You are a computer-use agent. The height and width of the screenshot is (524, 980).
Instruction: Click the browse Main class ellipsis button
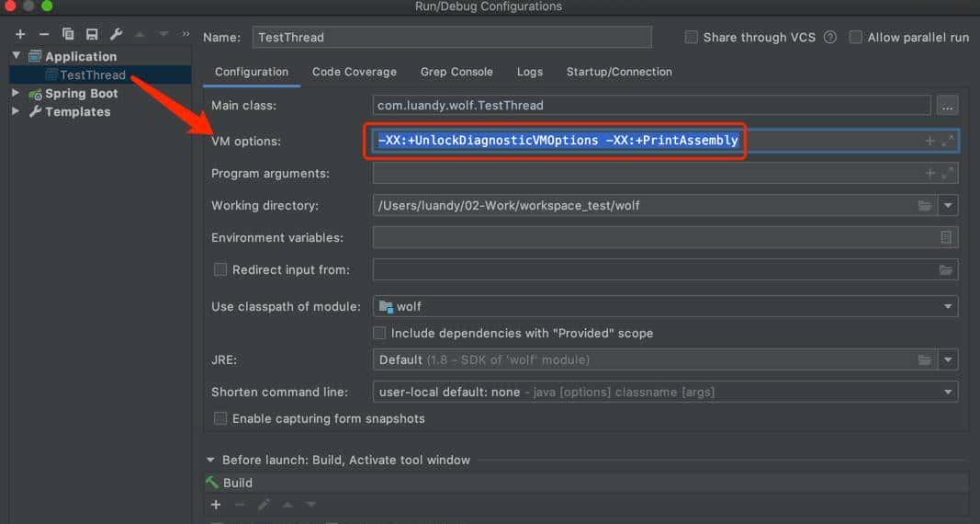[x=947, y=106]
